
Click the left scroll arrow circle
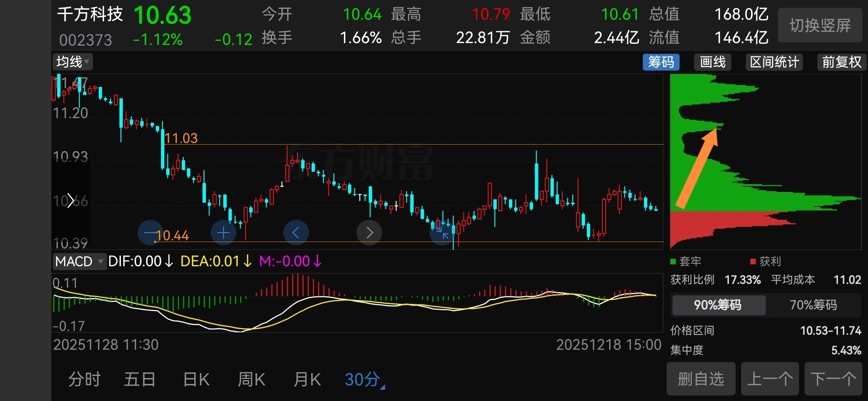(x=296, y=233)
